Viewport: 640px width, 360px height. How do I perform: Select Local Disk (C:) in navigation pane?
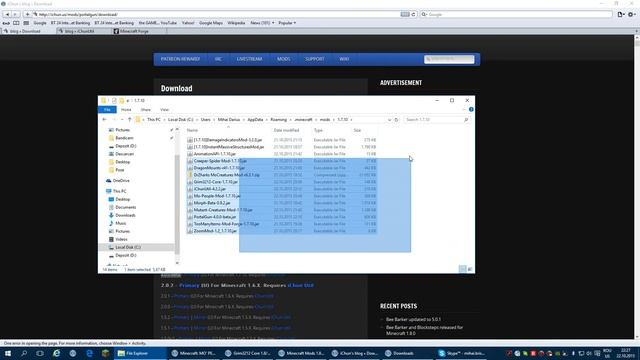coord(128,247)
